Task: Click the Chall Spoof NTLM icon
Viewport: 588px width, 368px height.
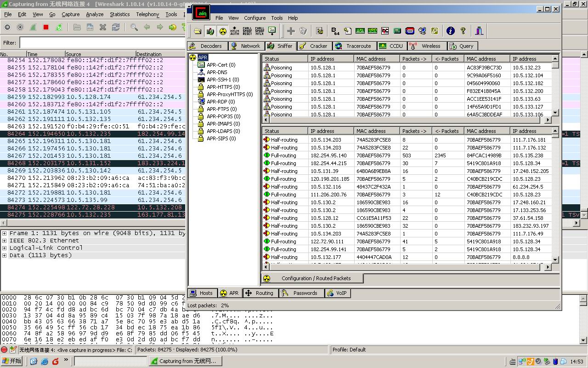Action: (260, 31)
